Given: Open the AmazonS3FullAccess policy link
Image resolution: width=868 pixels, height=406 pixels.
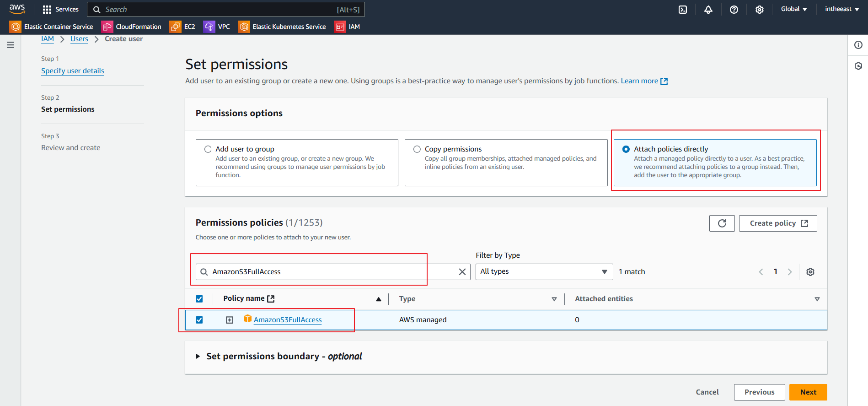Looking at the screenshot, I should 288,320.
